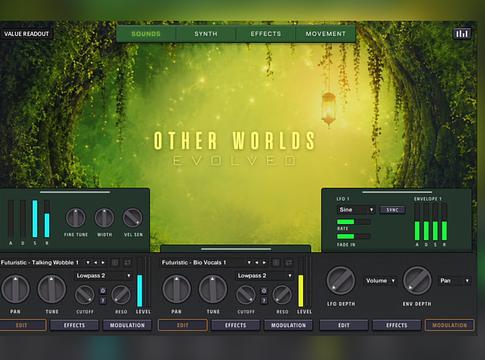The image size is (485, 360).
Task: Click the Effects button under Talking Wobble layer
Action: (x=74, y=325)
